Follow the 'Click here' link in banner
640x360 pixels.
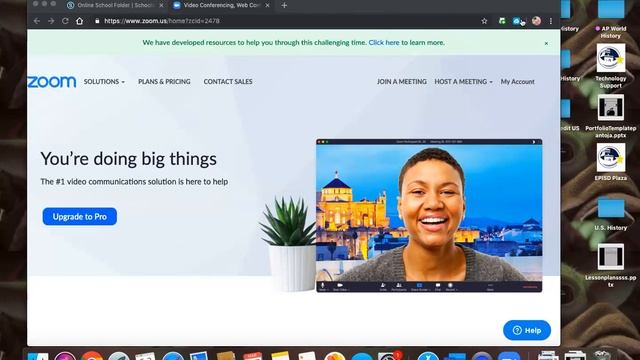pos(384,42)
